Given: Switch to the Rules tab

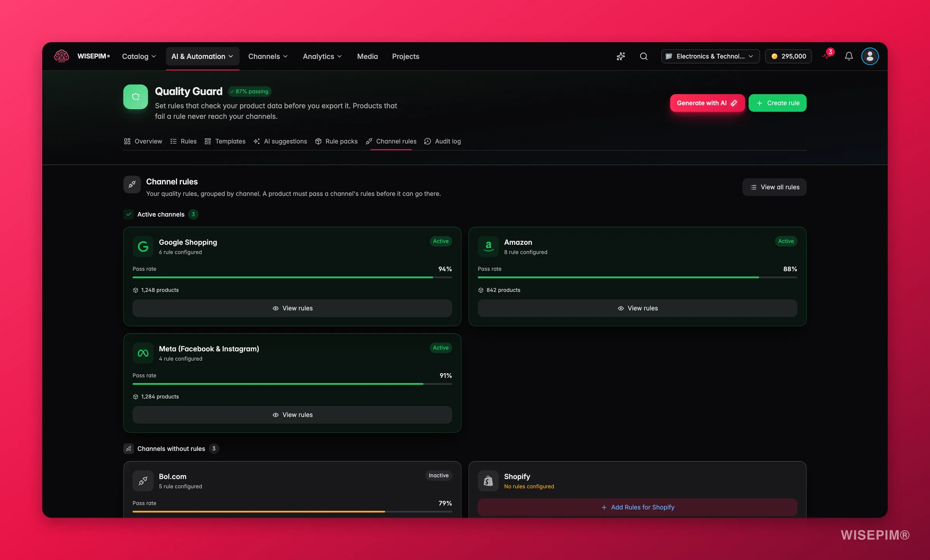Looking at the screenshot, I should click(184, 141).
